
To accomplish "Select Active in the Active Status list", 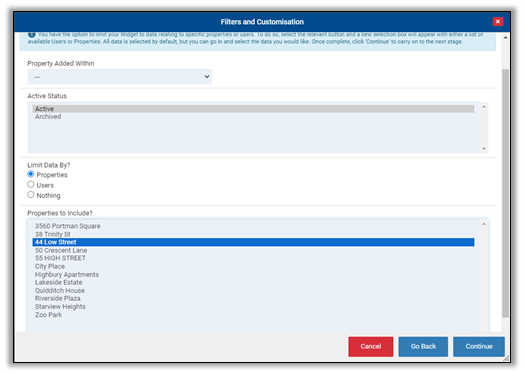I will click(253, 109).
